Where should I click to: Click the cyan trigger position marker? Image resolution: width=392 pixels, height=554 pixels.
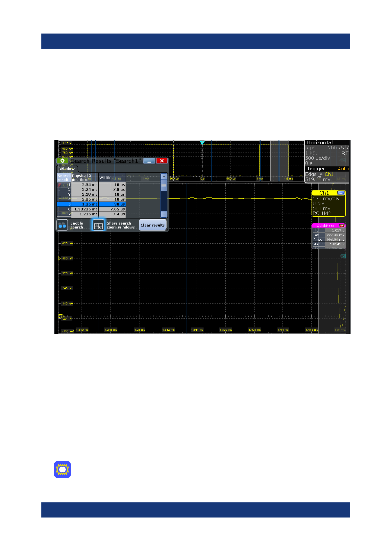click(202, 142)
